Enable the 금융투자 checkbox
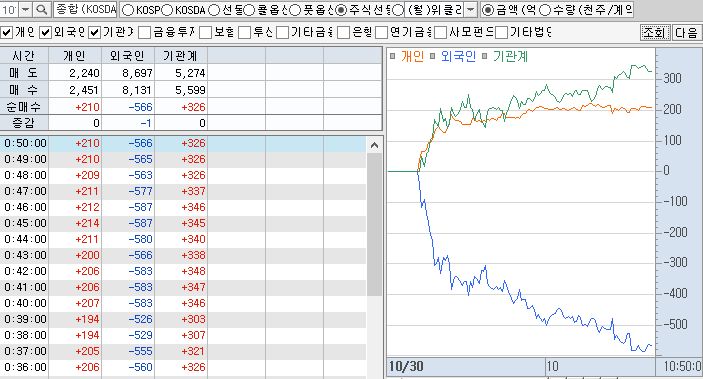Screen dimensions: 703x379 pos(144,32)
